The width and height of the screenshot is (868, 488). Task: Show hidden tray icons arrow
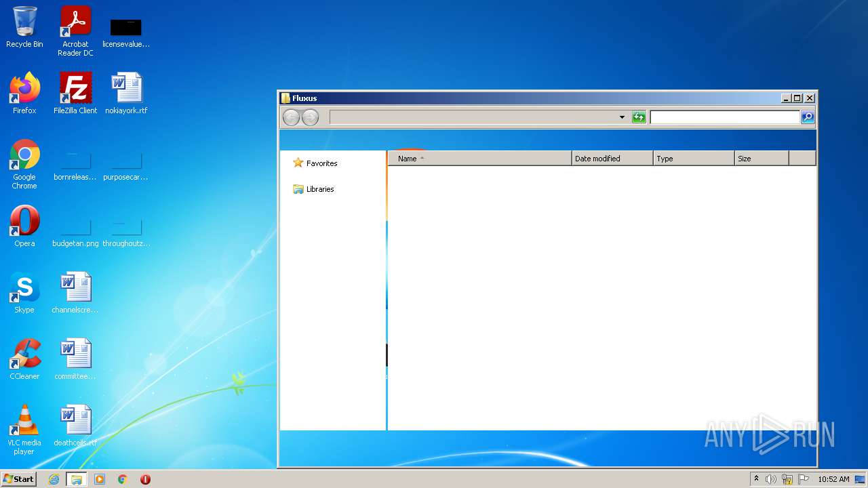756,479
